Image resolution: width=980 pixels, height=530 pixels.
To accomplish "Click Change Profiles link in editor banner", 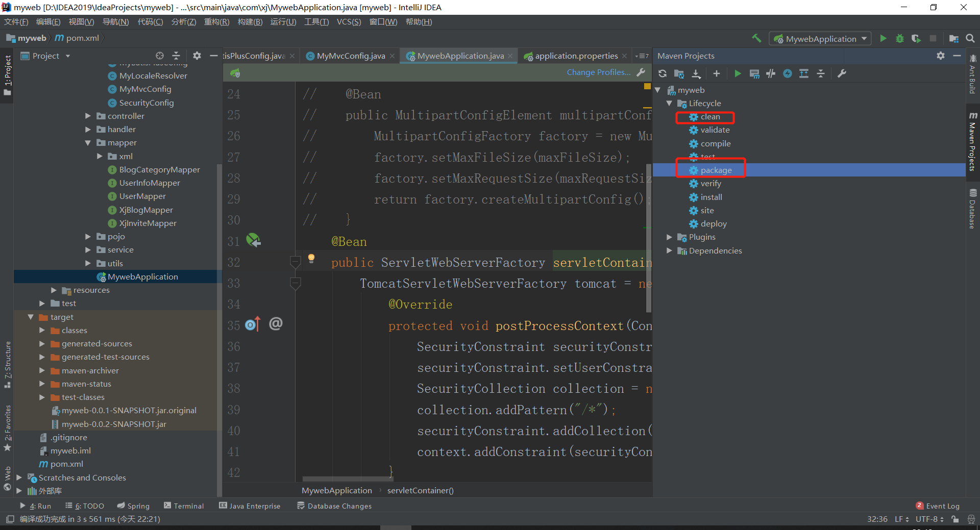I will coord(598,72).
